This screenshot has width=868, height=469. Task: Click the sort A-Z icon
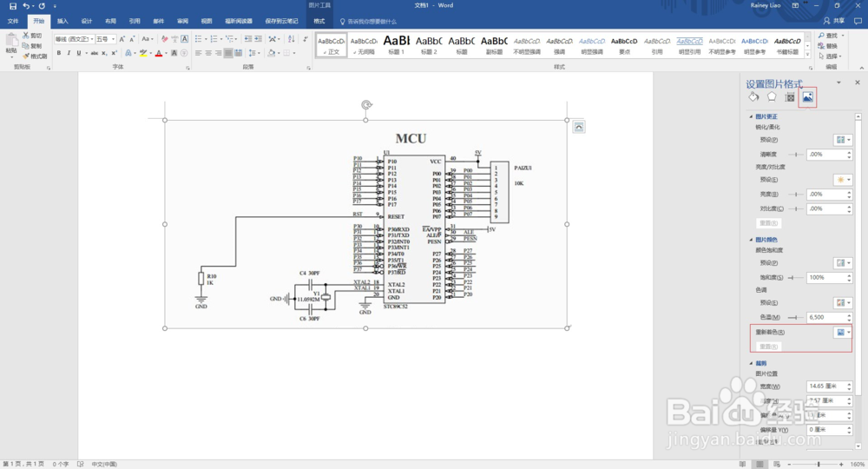(291, 39)
